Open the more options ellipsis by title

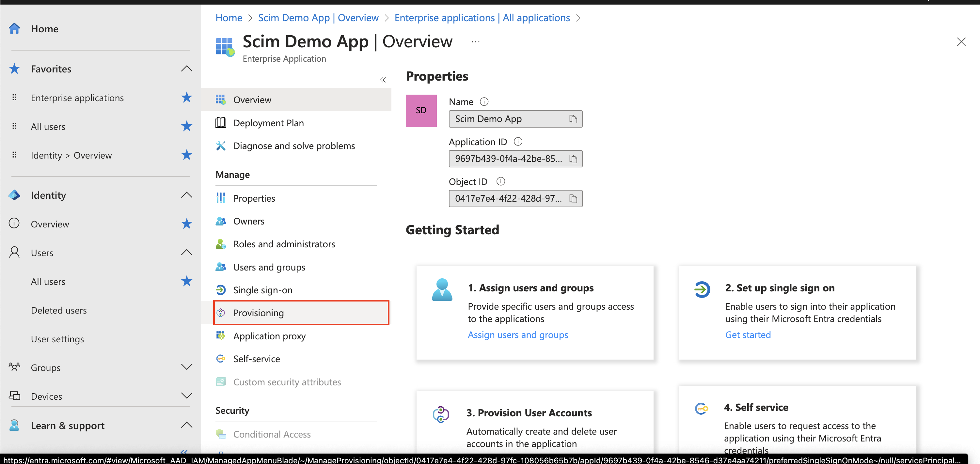click(x=475, y=42)
